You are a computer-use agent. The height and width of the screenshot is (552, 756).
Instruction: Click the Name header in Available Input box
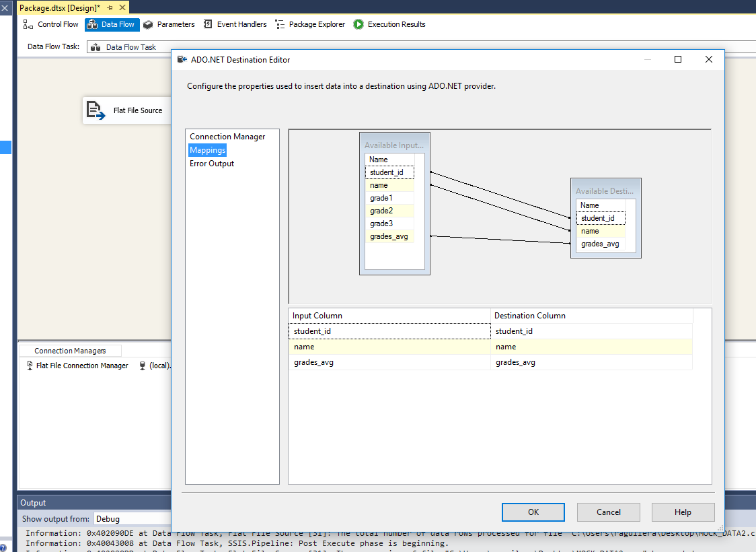389,160
